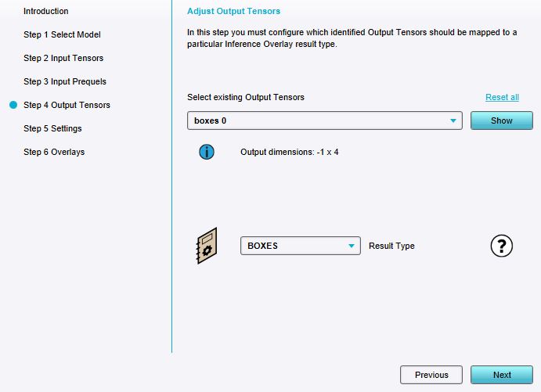Jump to Step 2 Input Tensors
The width and height of the screenshot is (541, 392).
[63, 58]
